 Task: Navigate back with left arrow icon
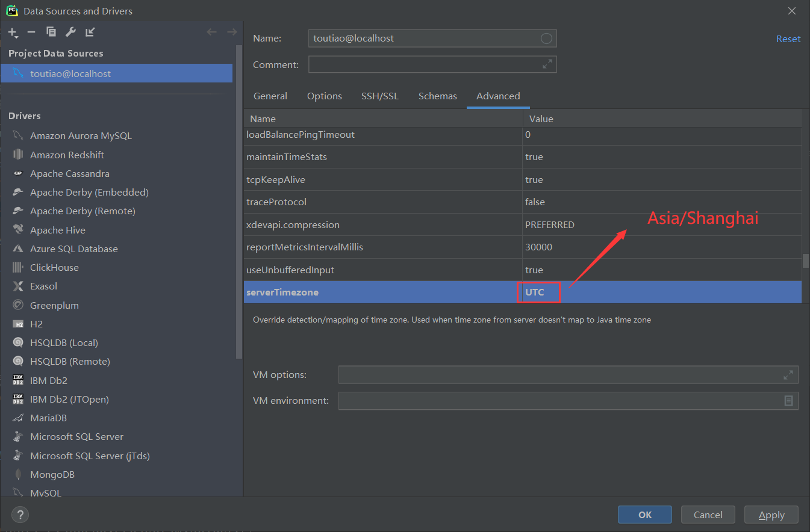[x=211, y=32]
